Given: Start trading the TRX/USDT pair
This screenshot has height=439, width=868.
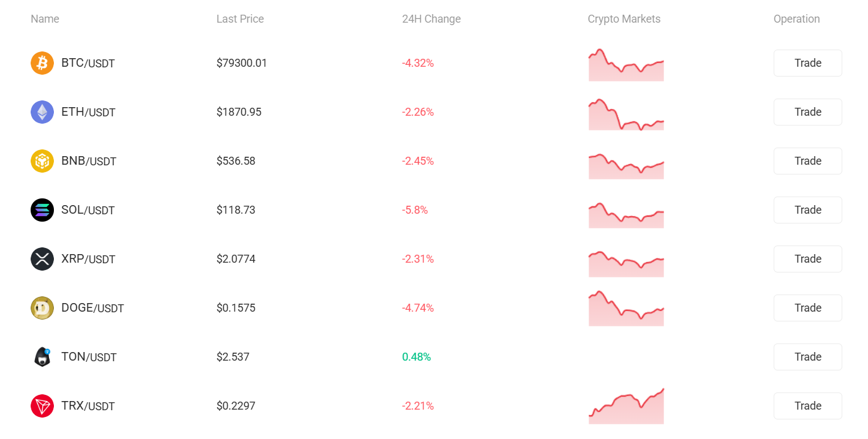Looking at the screenshot, I should [x=807, y=406].
